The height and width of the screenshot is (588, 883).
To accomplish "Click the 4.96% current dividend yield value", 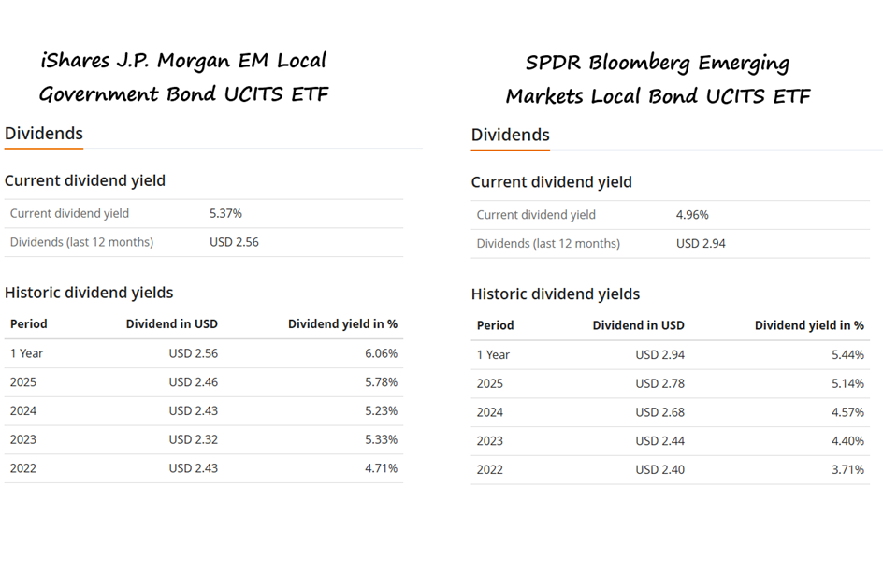I will [x=692, y=214].
